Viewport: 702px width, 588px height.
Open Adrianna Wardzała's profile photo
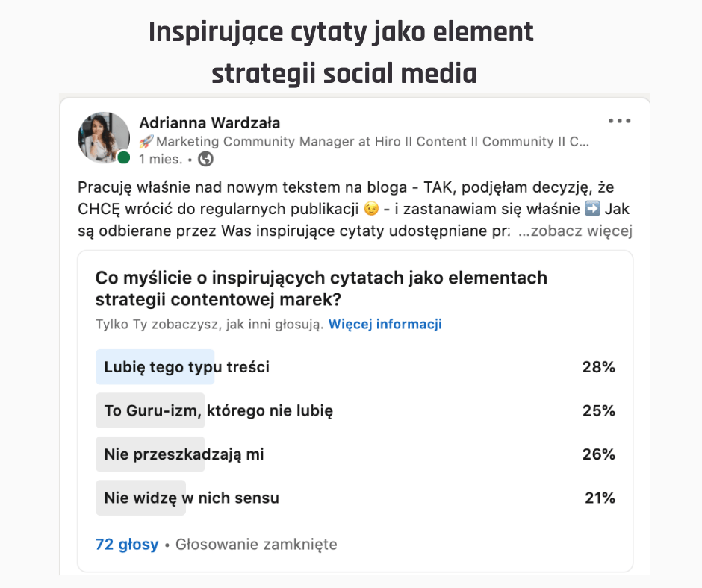103,137
